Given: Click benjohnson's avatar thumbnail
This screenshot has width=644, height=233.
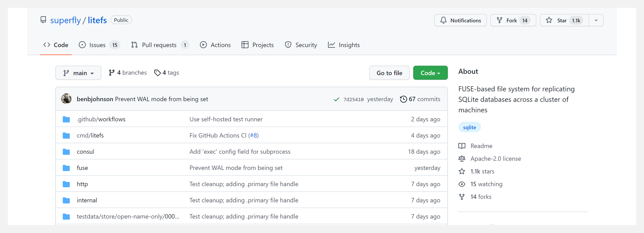Looking at the screenshot, I should click(66, 99).
